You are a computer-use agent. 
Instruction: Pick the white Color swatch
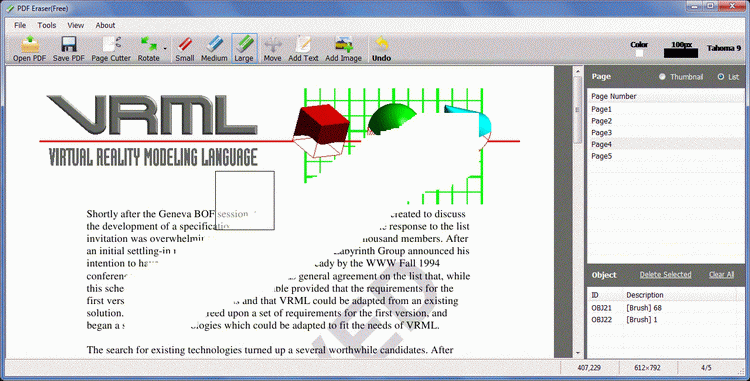639,53
